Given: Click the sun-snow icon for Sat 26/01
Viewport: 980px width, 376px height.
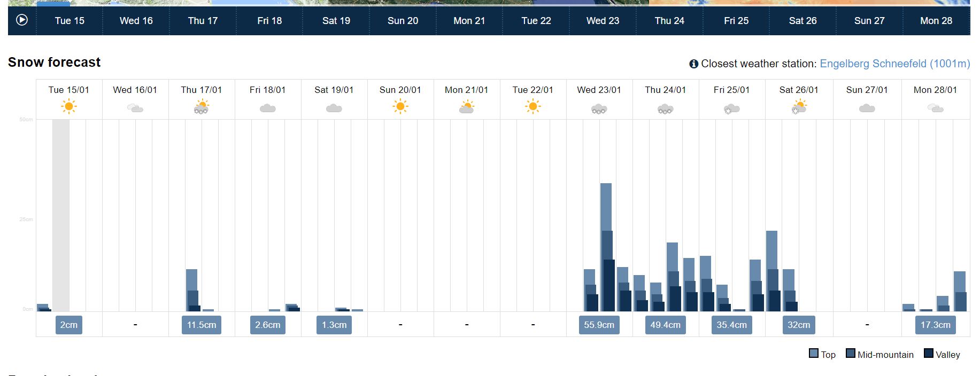Looking at the screenshot, I should [799, 107].
